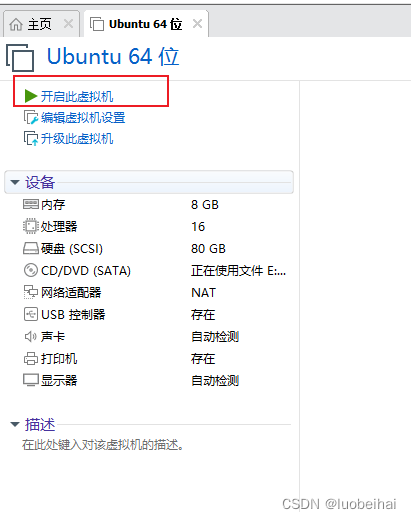Screen dimensions: 411x519
Task: Select the 处理器 device row label
Action: coord(59,226)
